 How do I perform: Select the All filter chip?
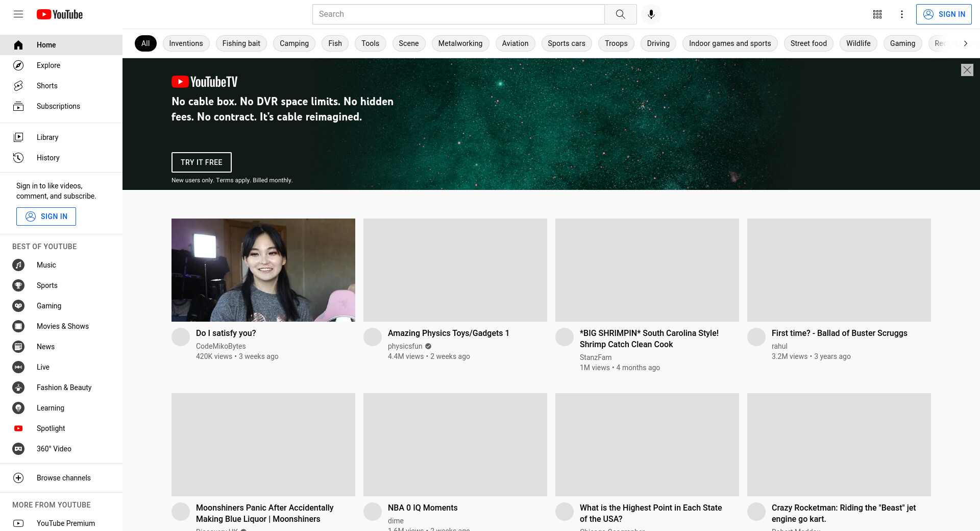click(x=145, y=43)
